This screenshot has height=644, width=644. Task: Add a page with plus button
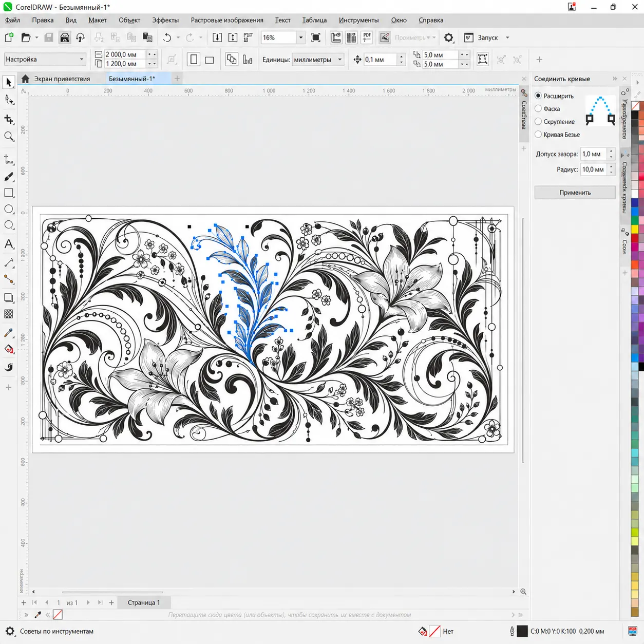[x=24, y=602]
